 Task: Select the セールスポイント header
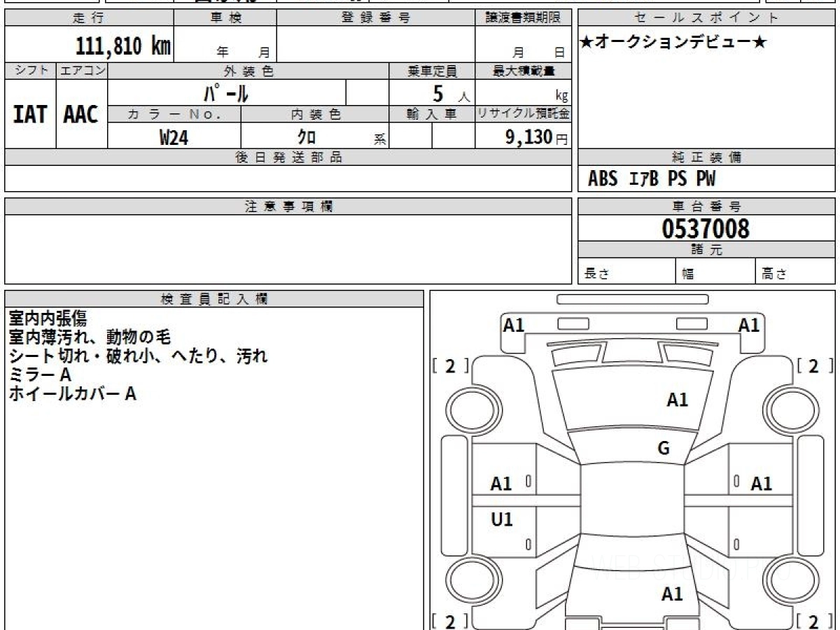point(706,18)
